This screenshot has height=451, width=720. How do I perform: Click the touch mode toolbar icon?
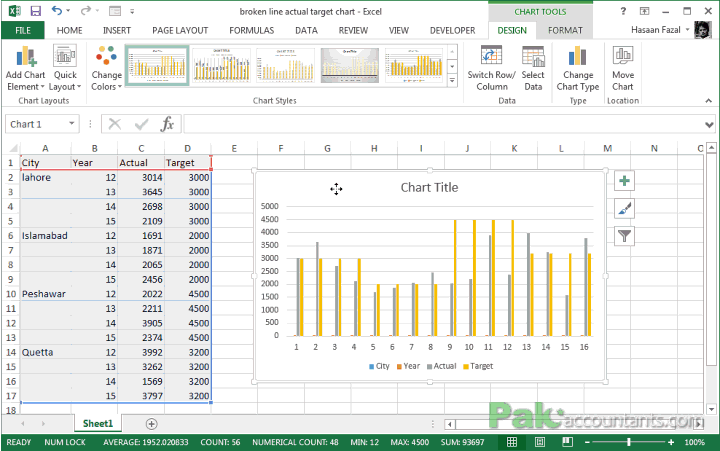click(x=115, y=11)
